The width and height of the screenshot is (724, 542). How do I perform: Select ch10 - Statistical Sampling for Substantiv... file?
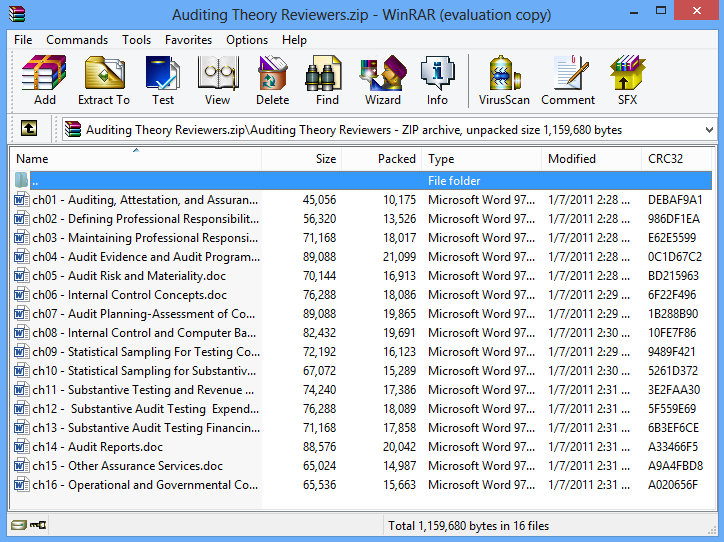coord(144,371)
